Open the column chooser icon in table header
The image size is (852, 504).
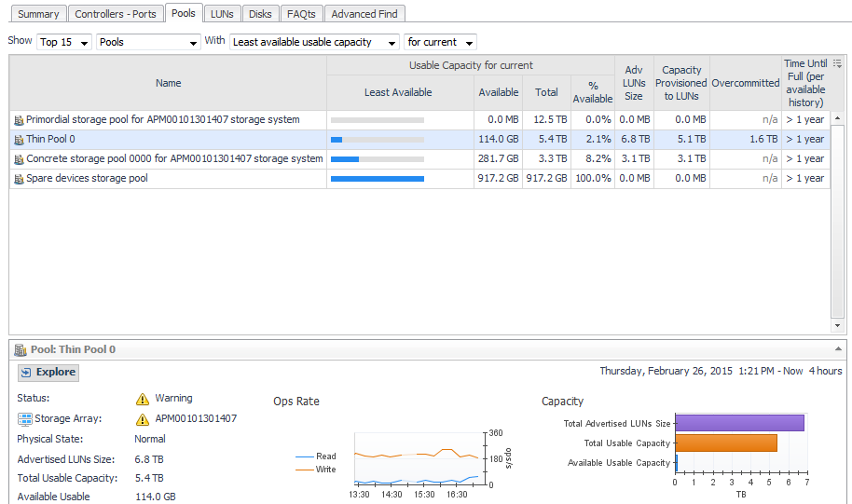(x=837, y=63)
